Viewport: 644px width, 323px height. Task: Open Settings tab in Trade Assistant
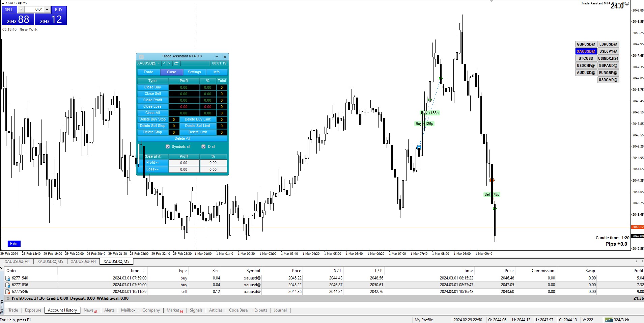click(x=194, y=72)
